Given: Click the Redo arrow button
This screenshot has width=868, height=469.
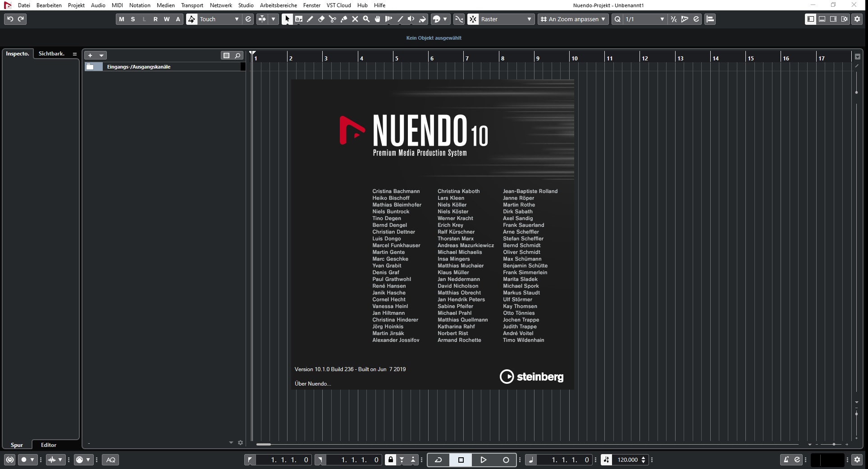Looking at the screenshot, I should [21, 19].
